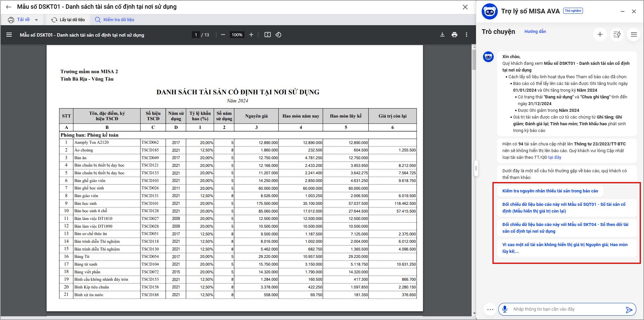Open the chat panel hamburger menu

point(634,34)
